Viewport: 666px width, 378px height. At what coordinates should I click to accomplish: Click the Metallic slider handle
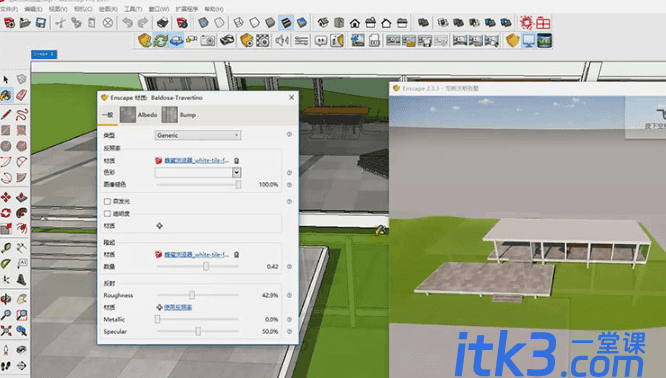pyautogui.click(x=158, y=319)
